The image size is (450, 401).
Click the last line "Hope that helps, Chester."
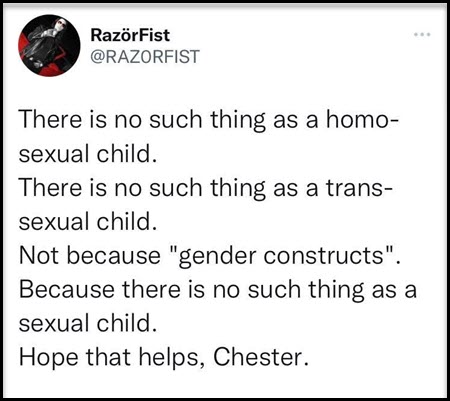tap(164, 357)
